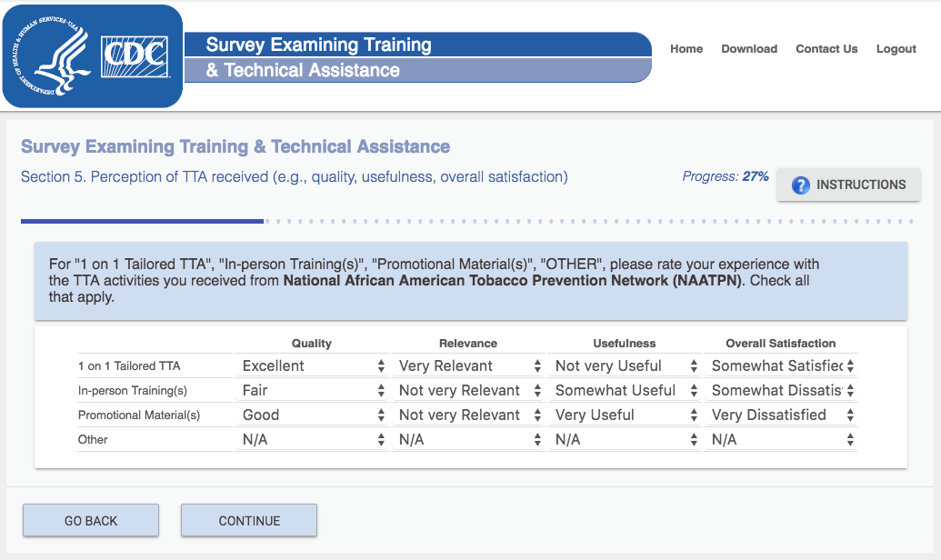Viewport: 941px width, 560px height.
Task: Open Overall Satisfaction for In-person Training(s)
Action: pos(781,391)
